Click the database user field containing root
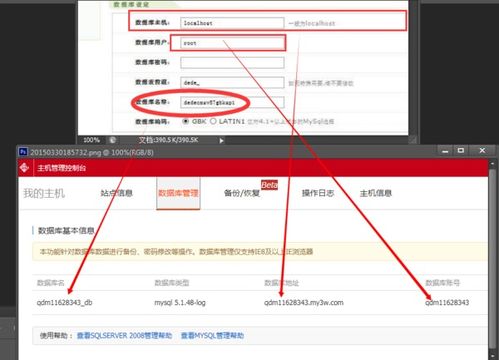Screen dimensions: 499x360 232,43
